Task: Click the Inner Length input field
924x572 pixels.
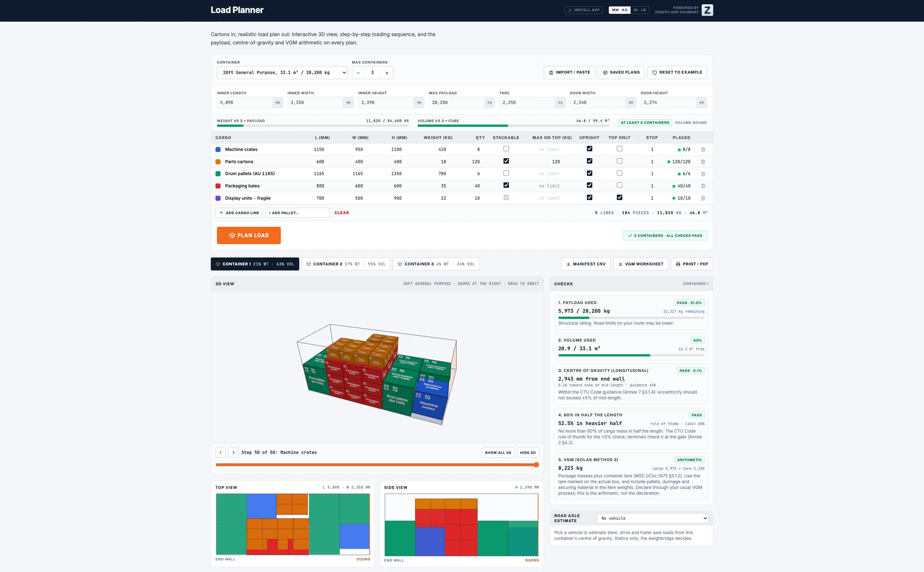Action: point(244,103)
